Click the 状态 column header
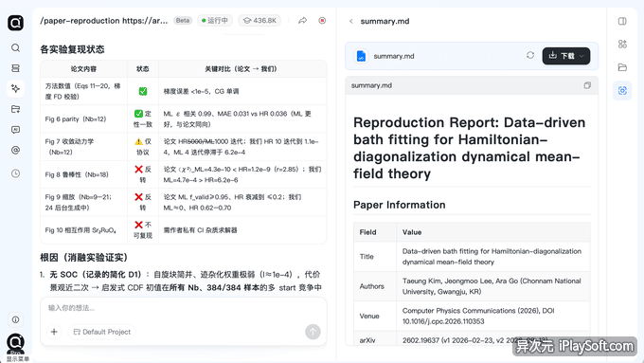The image size is (644, 363). coord(143,68)
